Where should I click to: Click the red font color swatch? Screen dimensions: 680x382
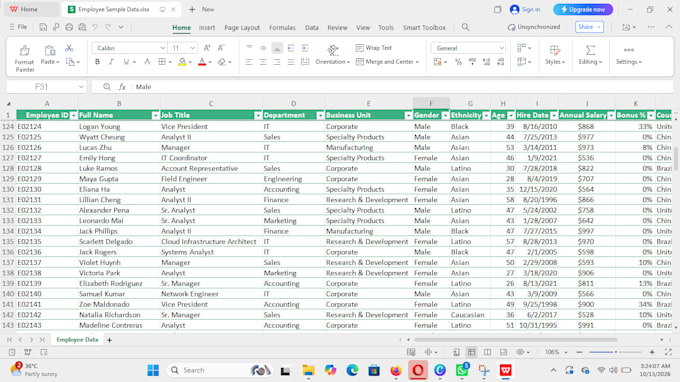202,62
